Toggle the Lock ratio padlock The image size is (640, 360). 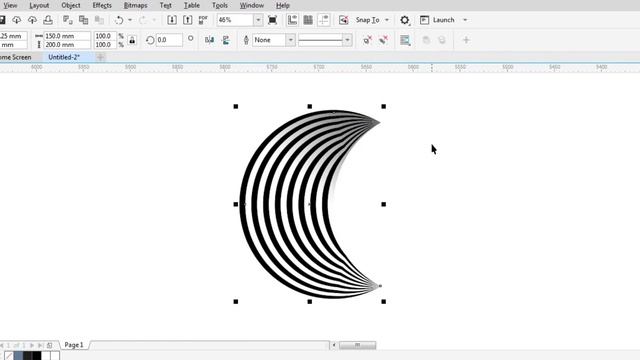point(132,40)
